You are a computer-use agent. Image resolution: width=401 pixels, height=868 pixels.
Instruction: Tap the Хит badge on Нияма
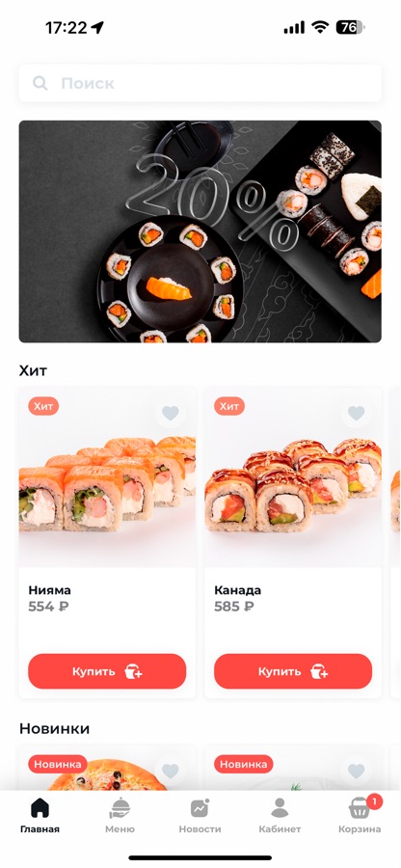(43, 406)
